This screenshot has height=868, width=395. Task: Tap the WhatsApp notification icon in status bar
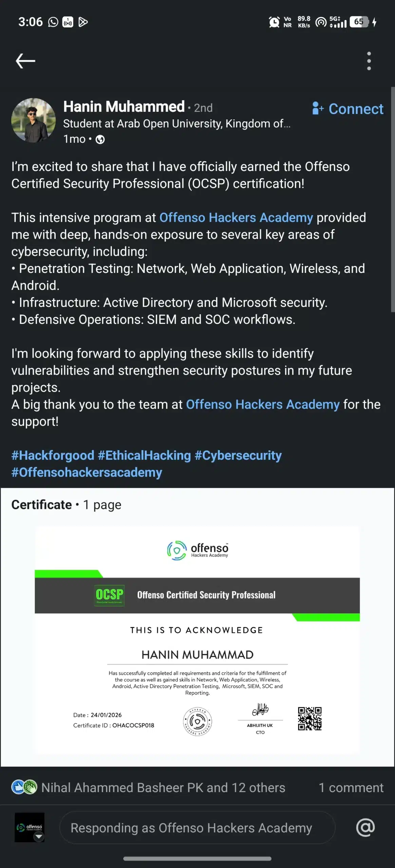point(53,22)
